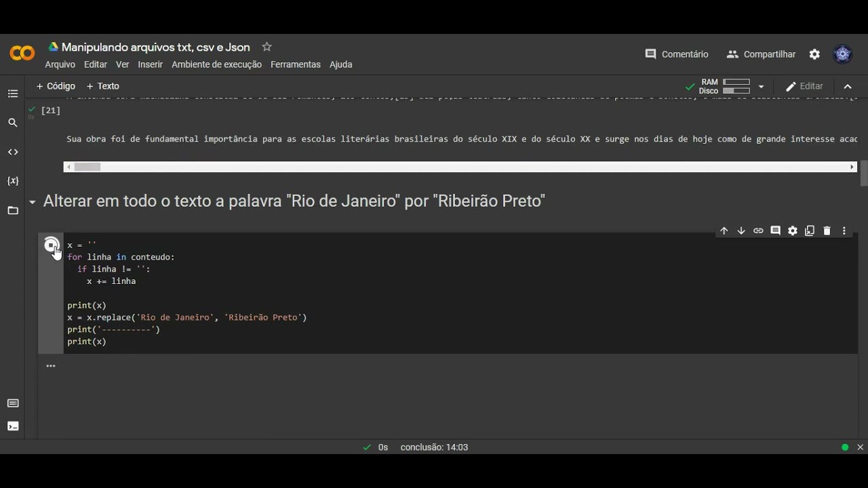Screen dimensions: 868x488
Task: Copy link to cell icon
Action: coord(758,231)
